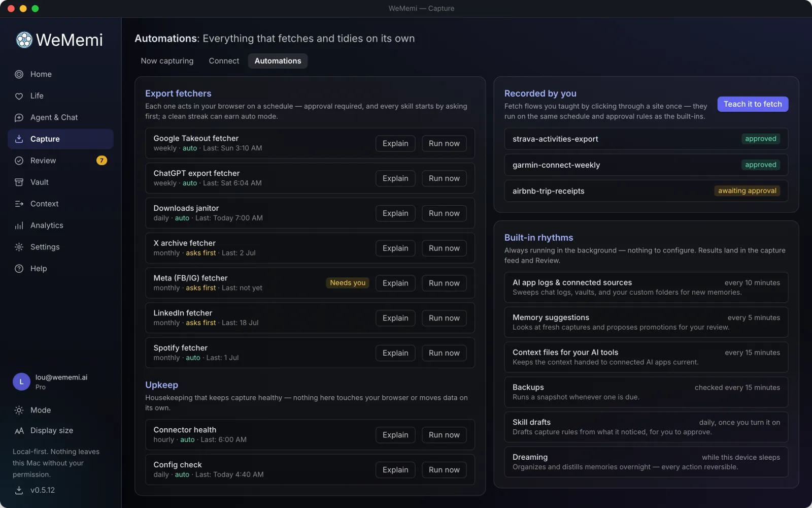Explain the Google Takeout fetcher

coord(395,144)
